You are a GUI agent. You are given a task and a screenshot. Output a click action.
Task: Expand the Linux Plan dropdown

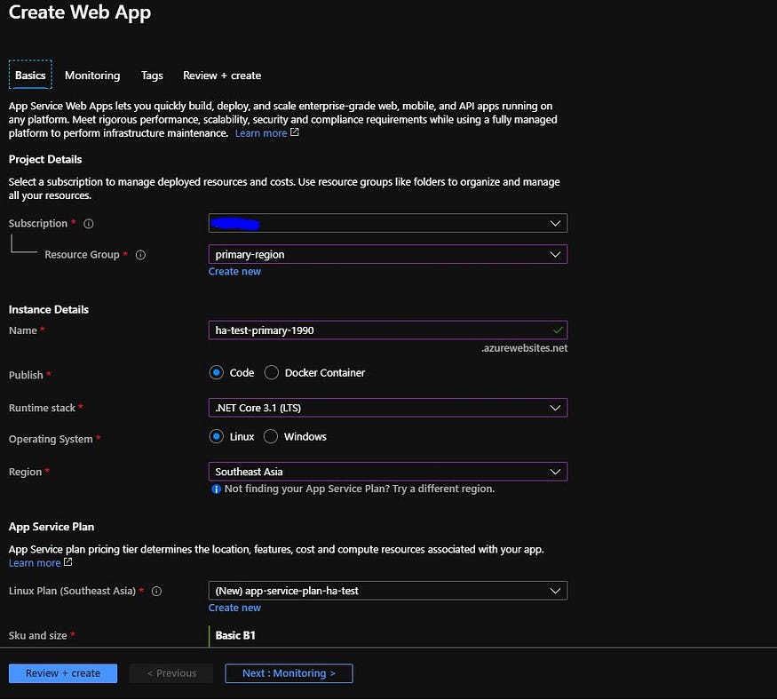388,591
